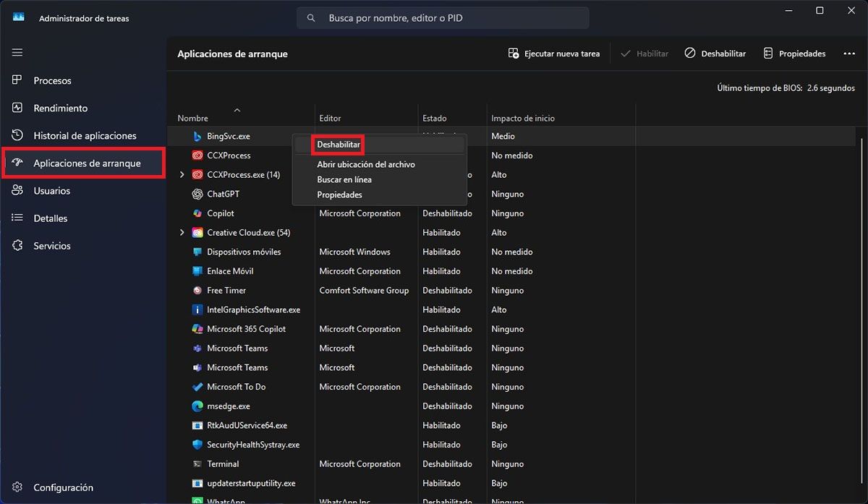
Task: Click Ninguno impact for Free Timer
Action: point(507,290)
